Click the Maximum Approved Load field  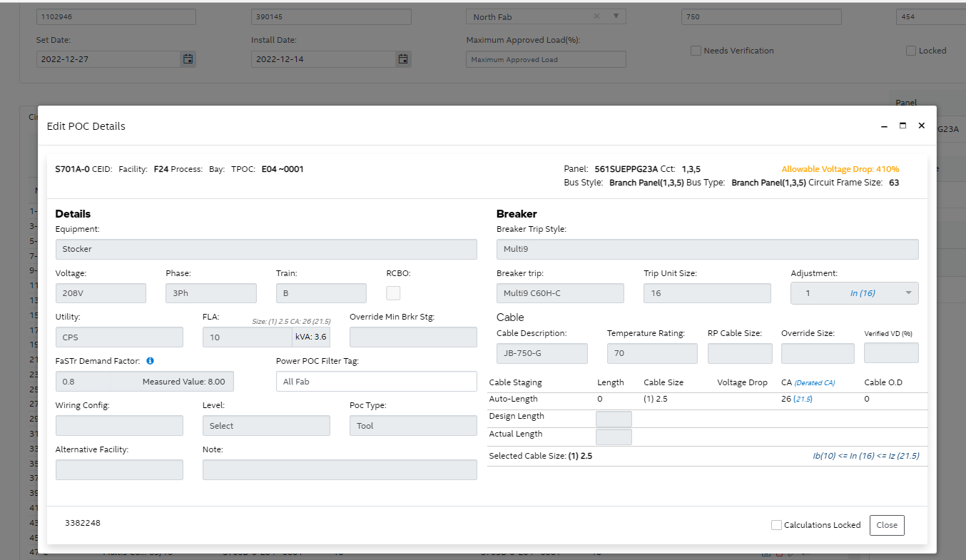click(x=546, y=60)
